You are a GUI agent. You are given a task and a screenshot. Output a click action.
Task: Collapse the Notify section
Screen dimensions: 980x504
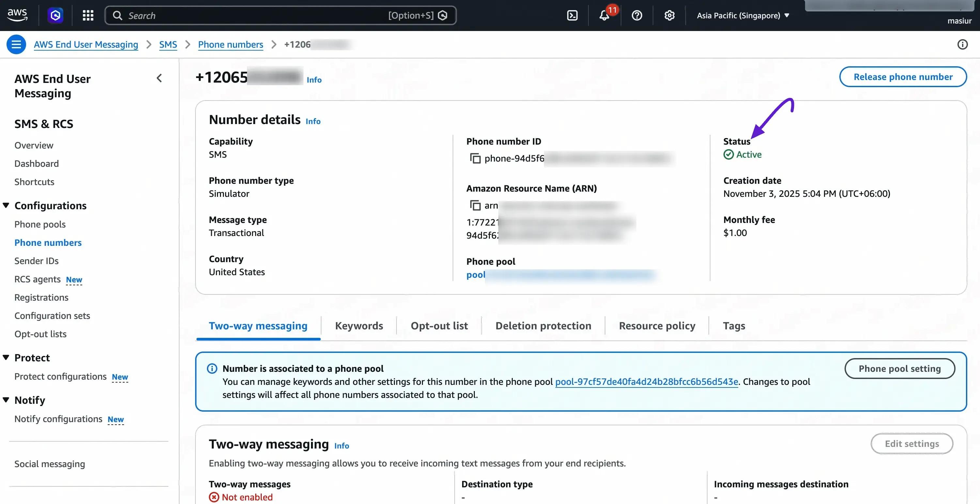(6, 400)
